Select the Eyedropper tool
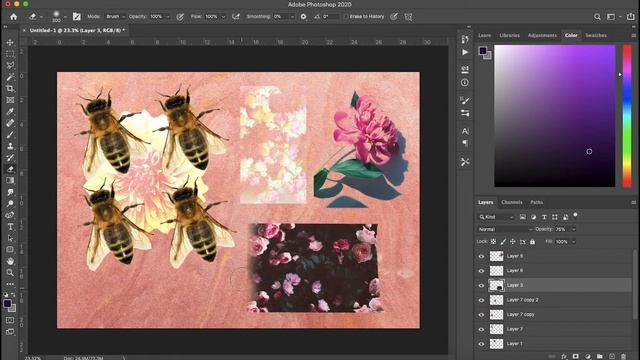Viewport: 640px width, 360px height. click(x=10, y=111)
